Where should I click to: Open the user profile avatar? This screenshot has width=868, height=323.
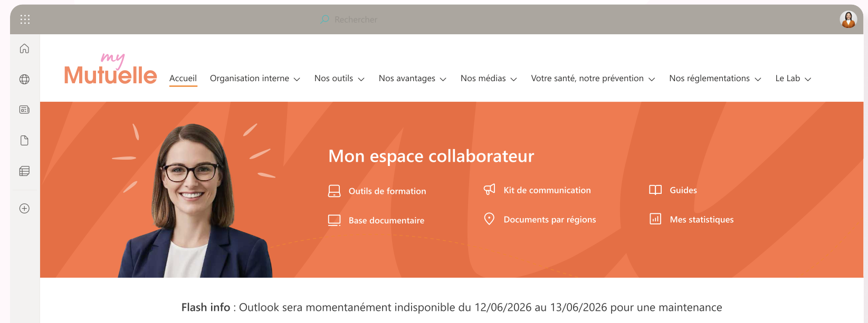coord(848,19)
